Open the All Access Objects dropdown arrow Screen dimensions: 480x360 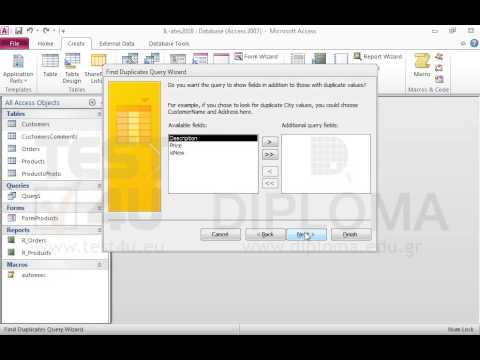tap(92, 103)
